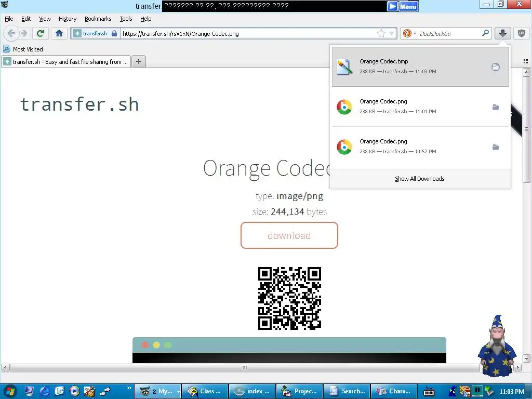Open the Orange Codec.bmp download entry
This screenshot has height=399, width=532.
click(x=420, y=66)
